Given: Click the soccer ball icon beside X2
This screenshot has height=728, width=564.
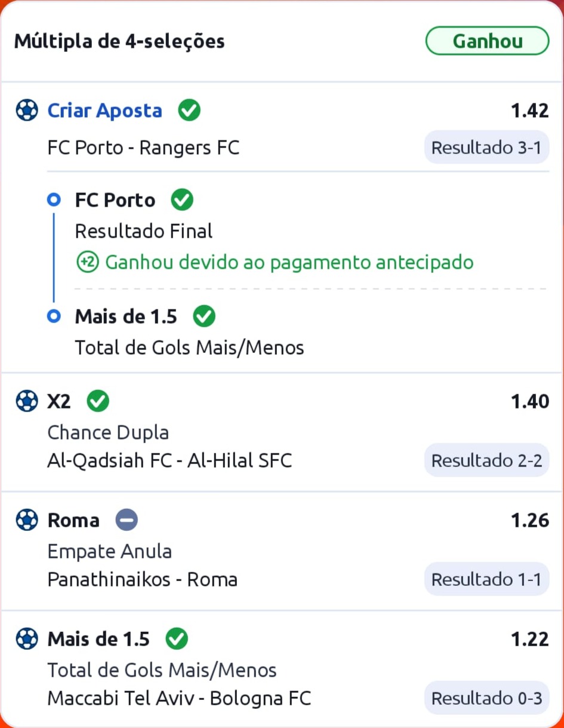Looking at the screenshot, I should (27, 401).
